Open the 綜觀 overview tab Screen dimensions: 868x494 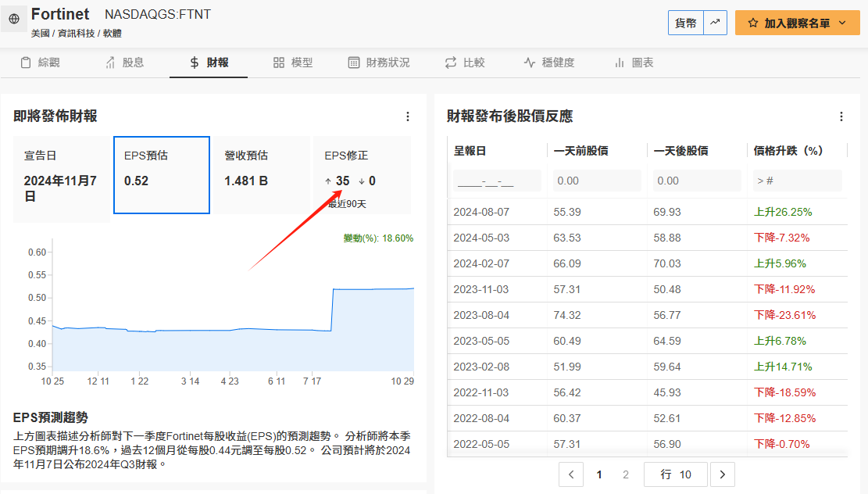click(40, 63)
